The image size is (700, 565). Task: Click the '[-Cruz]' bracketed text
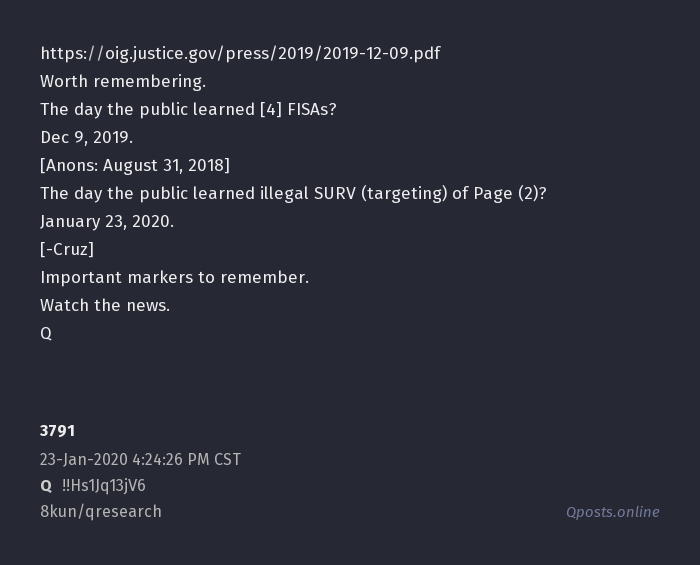(x=67, y=249)
